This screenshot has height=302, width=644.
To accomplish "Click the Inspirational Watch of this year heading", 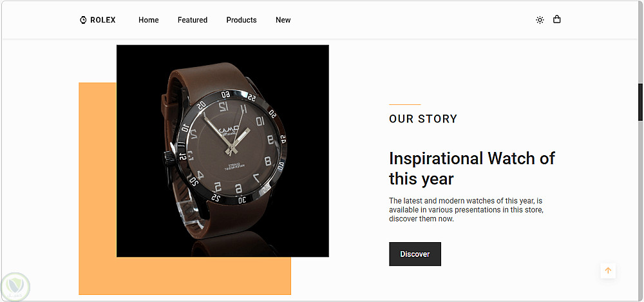I will pos(472,169).
